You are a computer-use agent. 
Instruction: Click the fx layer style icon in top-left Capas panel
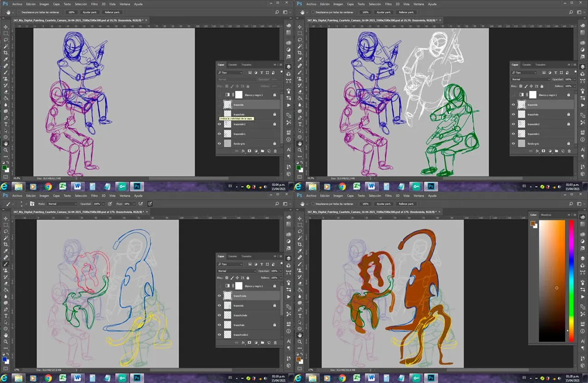click(243, 151)
